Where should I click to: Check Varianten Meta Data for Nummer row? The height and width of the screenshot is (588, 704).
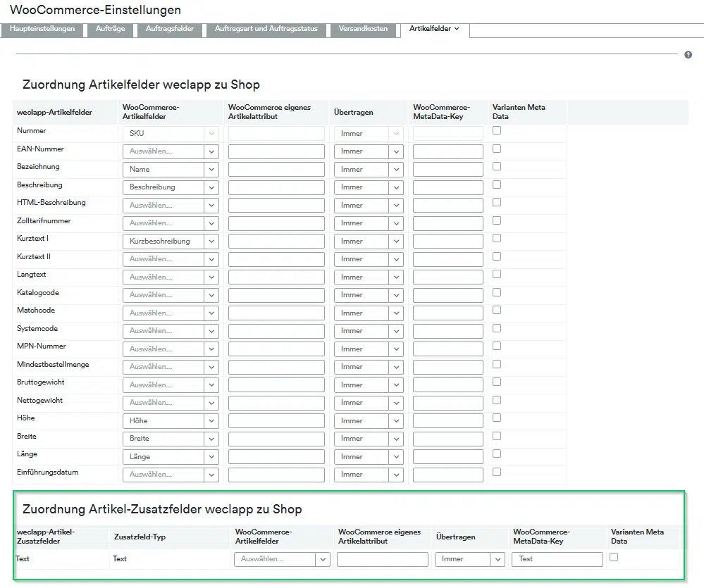coord(497,130)
